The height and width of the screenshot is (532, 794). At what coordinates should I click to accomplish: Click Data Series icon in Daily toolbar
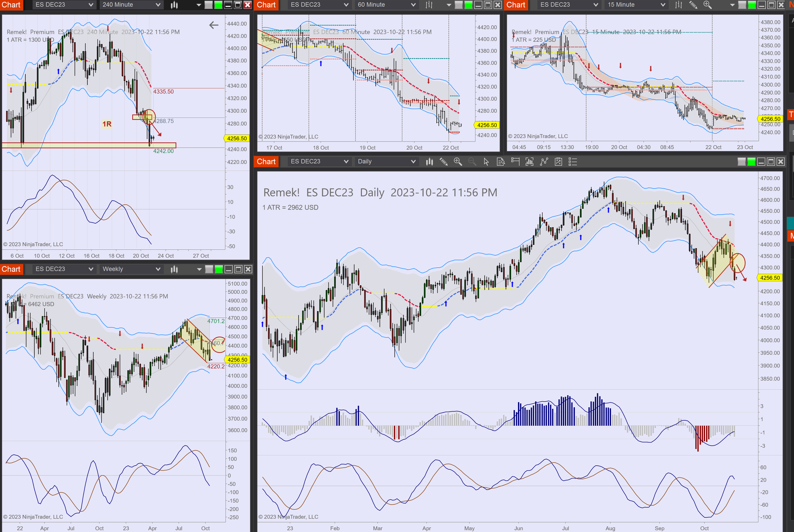pyautogui.click(x=429, y=162)
